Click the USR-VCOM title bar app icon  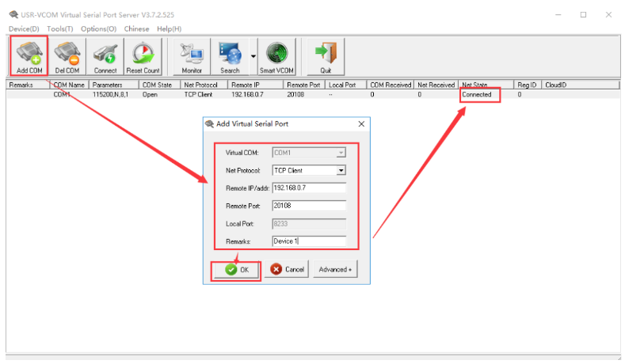coord(13,15)
